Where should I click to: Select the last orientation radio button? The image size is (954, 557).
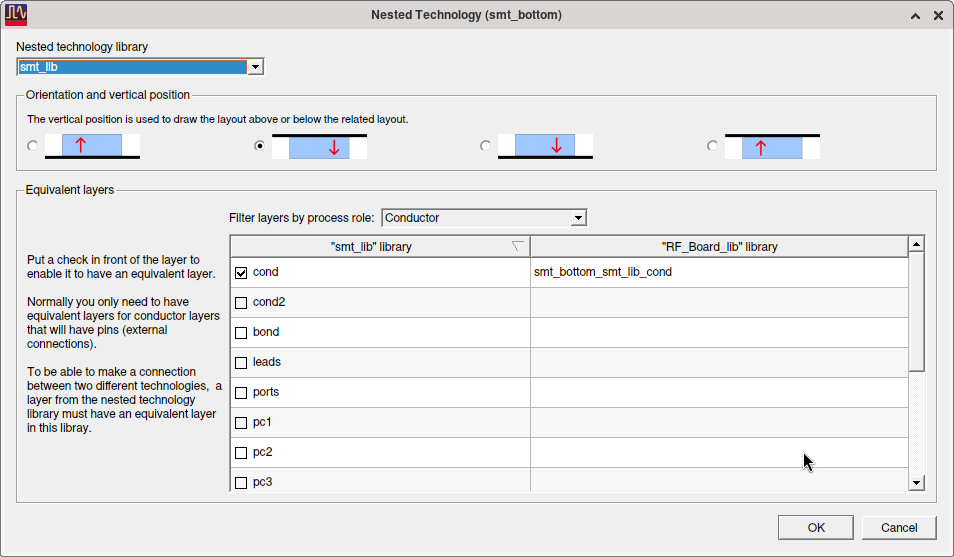(x=712, y=145)
